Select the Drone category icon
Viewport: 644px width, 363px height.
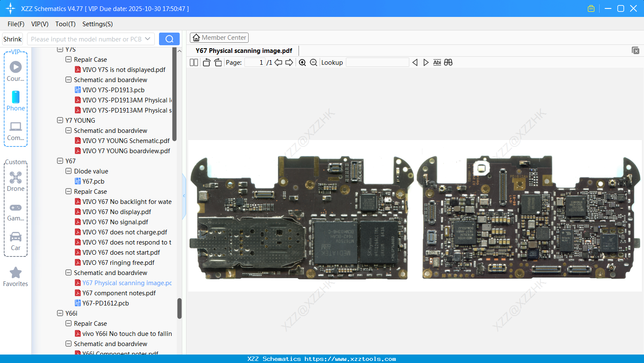click(x=16, y=178)
